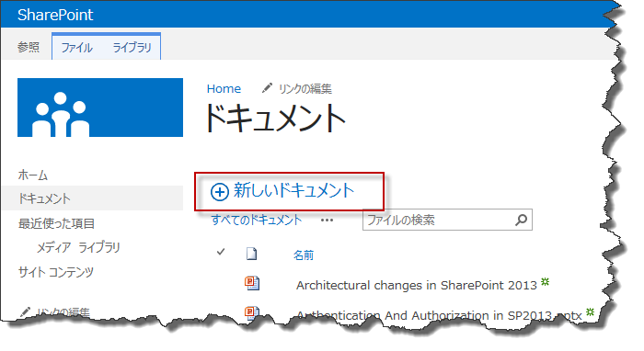Click the pencil icon beside top リンクの編集
The width and height of the screenshot is (644, 351).
coord(267,88)
